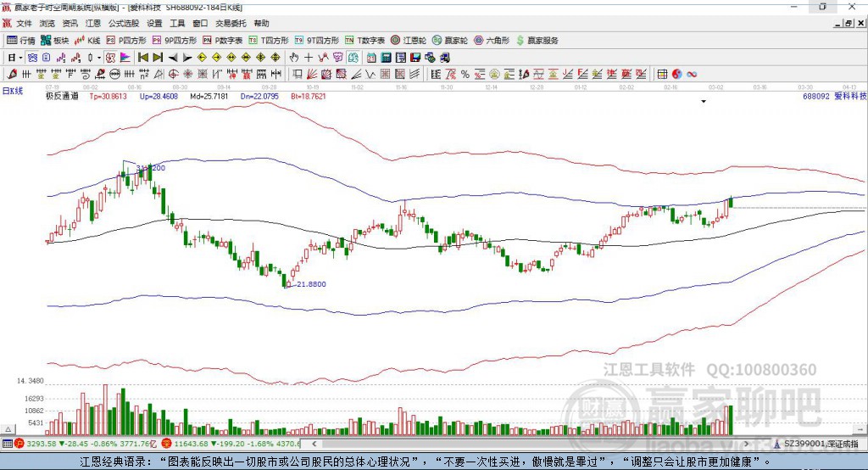Click the red floppy save icon

click(415, 58)
